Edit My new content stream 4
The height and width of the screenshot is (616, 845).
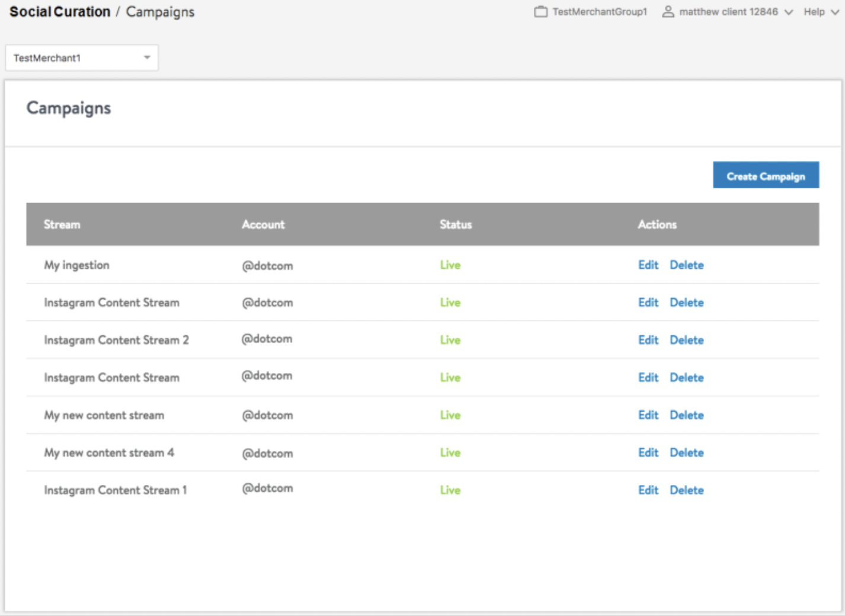tap(648, 453)
